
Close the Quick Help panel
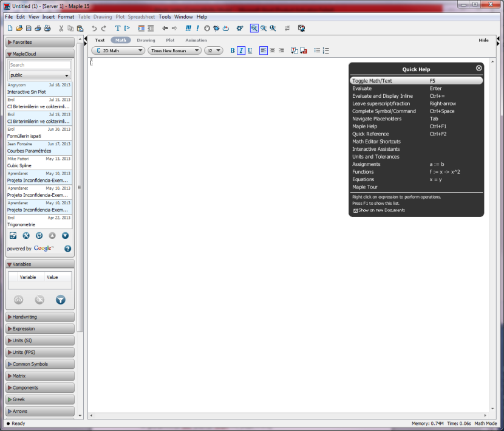click(478, 68)
